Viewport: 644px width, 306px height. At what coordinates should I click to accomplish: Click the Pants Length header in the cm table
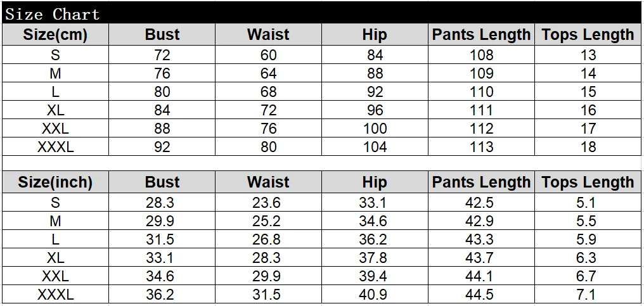[481, 34]
